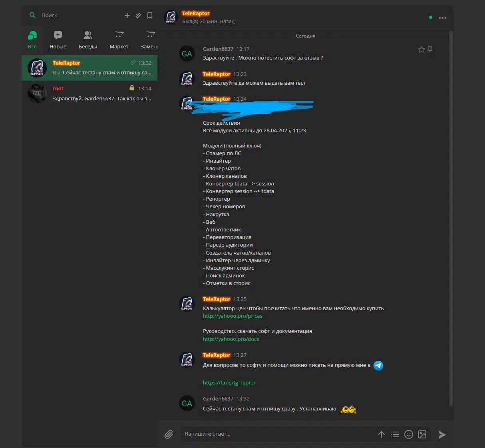The height and width of the screenshot is (448, 485).
Task: Click the "Конвертер tdata --> session" line
Action: pos(239,183)
